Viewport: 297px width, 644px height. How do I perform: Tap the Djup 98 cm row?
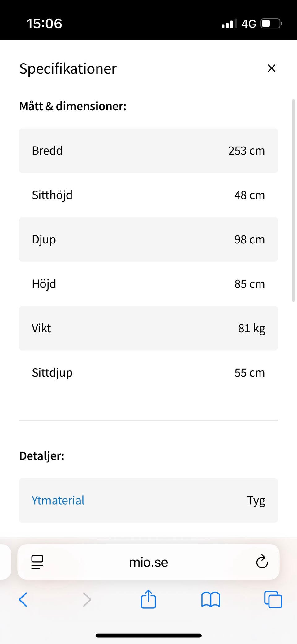click(x=148, y=239)
